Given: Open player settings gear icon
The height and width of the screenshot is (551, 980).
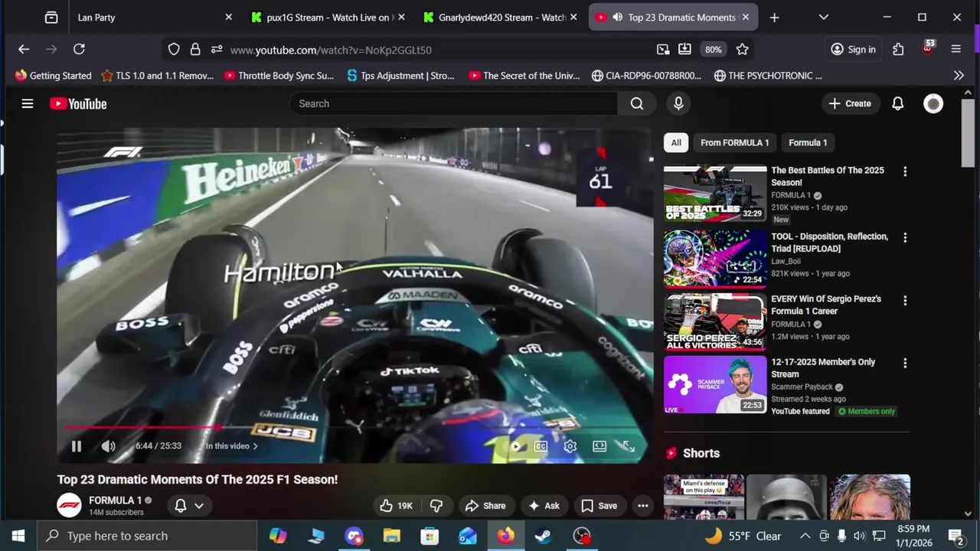Looking at the screenshot, I should click(570, 446).
